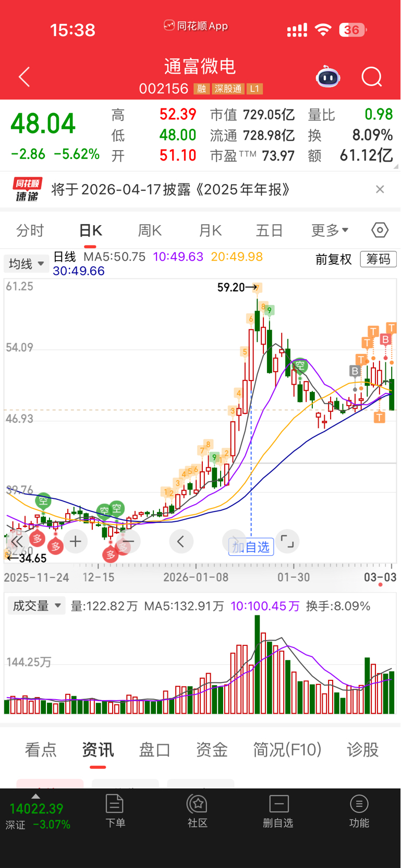The image size is (401, 868).
Task: Open the 均线 indicator dropdown
Action: point(26,264)
